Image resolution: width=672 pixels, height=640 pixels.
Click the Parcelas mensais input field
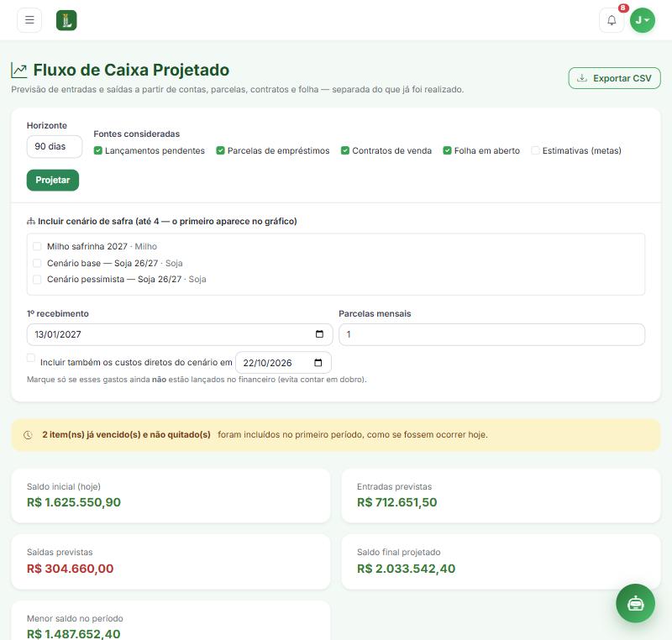click(491, 334)
